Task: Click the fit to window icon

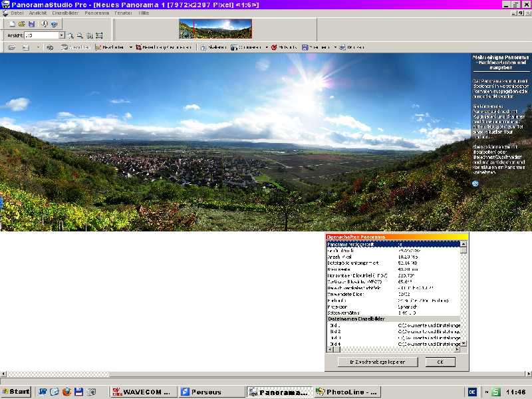Action: click(99, 35)
